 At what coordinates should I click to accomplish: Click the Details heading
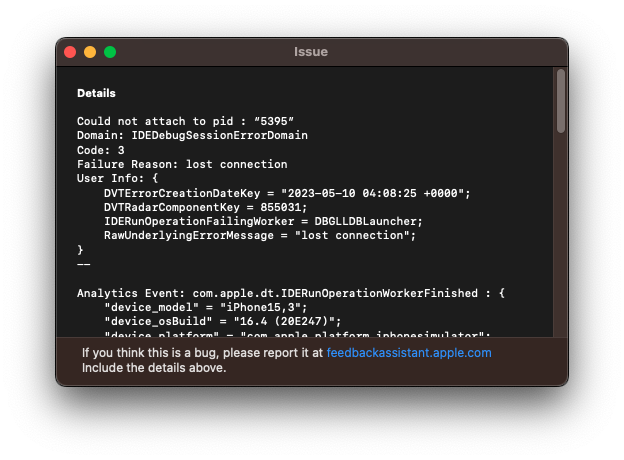point(96,93)
